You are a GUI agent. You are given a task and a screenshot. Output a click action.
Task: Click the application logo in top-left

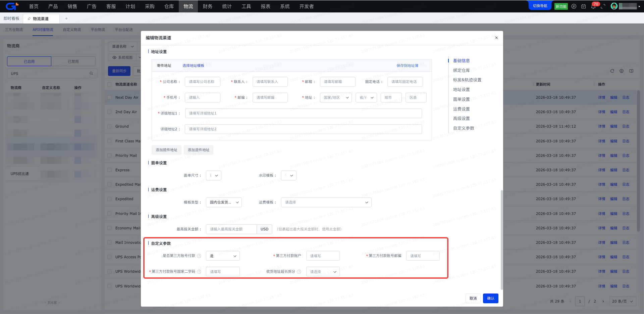click(12, 6)
